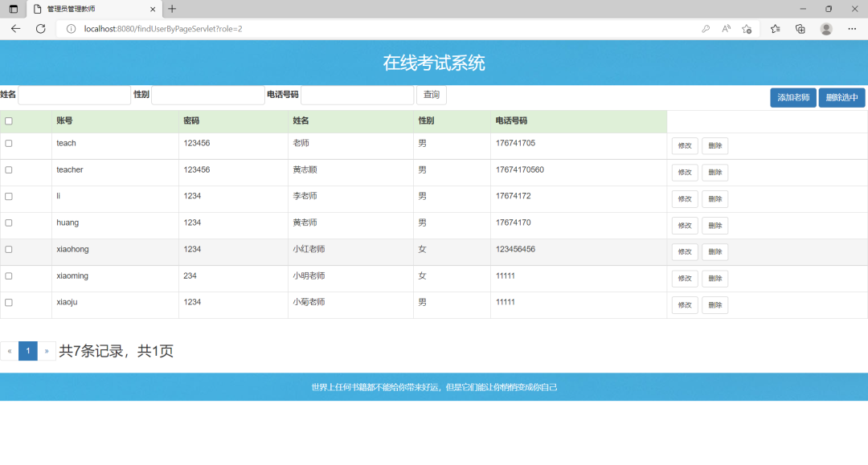Click 删除 for the xiaohong row

pyautogui.click(x=715, y=251)
